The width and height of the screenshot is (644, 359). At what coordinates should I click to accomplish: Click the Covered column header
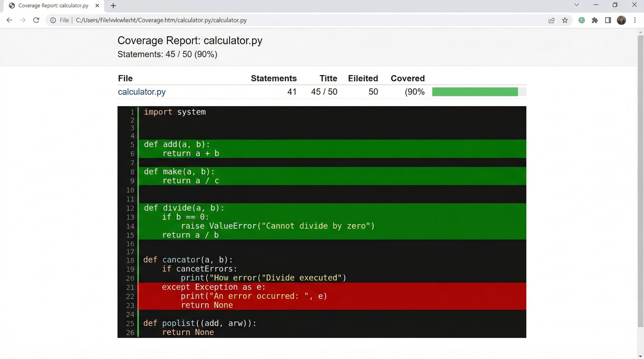pos(407,78)
